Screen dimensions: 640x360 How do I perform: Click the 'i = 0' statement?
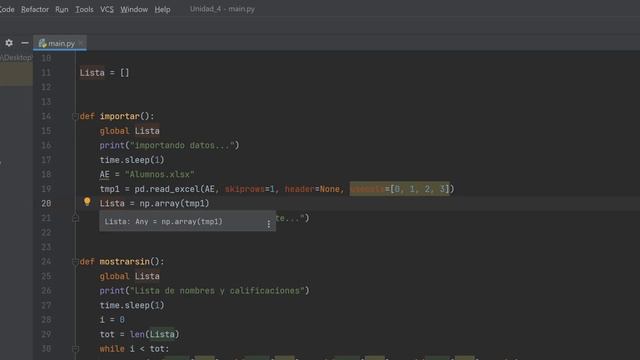point(112,320)
